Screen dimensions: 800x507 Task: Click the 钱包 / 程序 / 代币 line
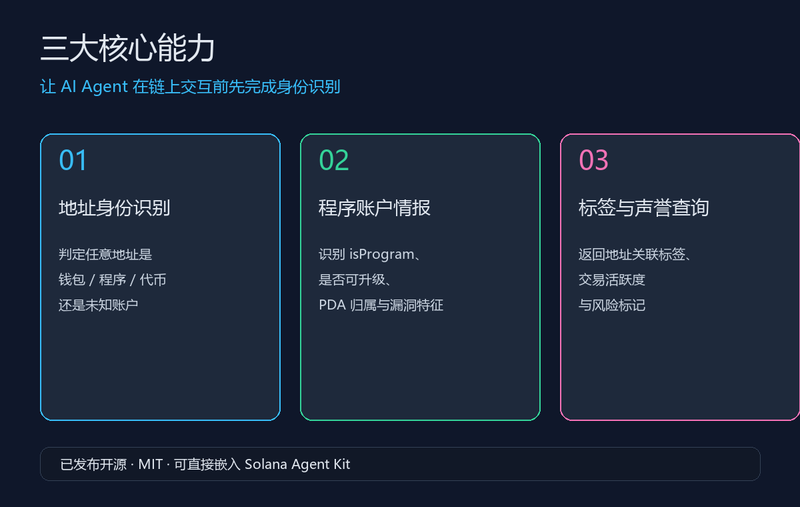(112, 280)
